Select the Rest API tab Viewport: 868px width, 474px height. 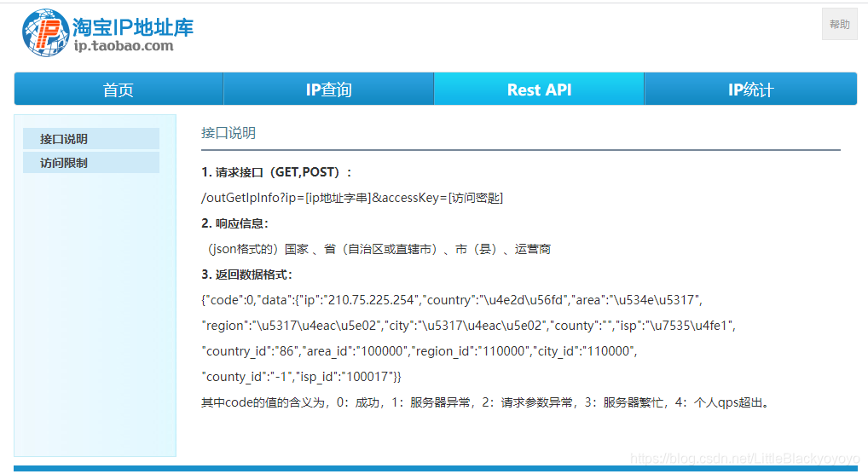(x=539, y=90)
